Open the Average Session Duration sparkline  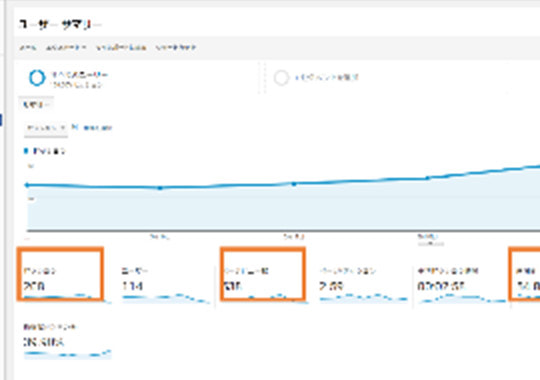(x=462, y=298)
